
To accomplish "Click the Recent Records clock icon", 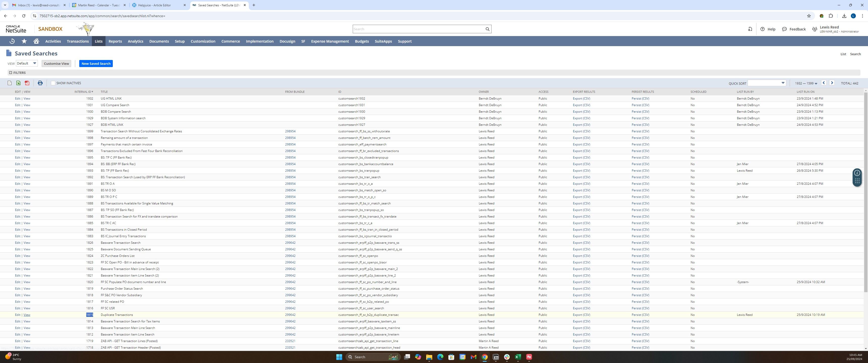I will (12, 41).
